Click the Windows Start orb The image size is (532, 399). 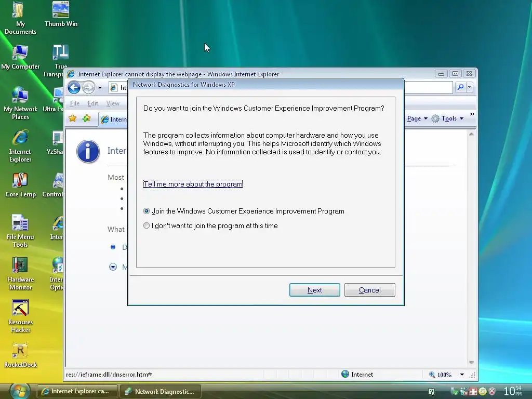pyautogui.click(x=19, y=391)
